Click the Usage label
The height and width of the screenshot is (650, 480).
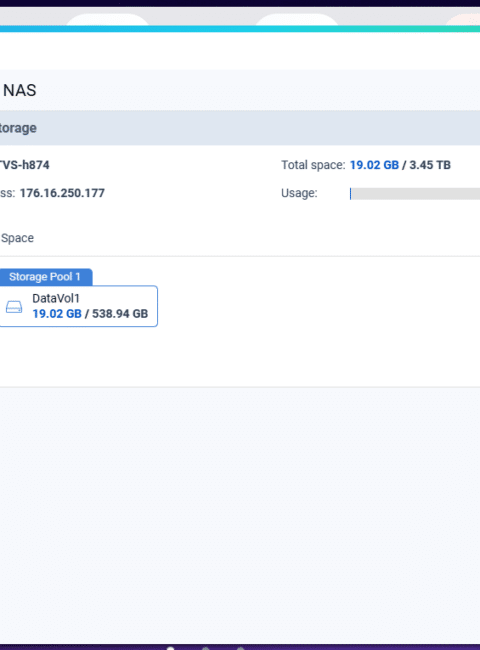299,193
